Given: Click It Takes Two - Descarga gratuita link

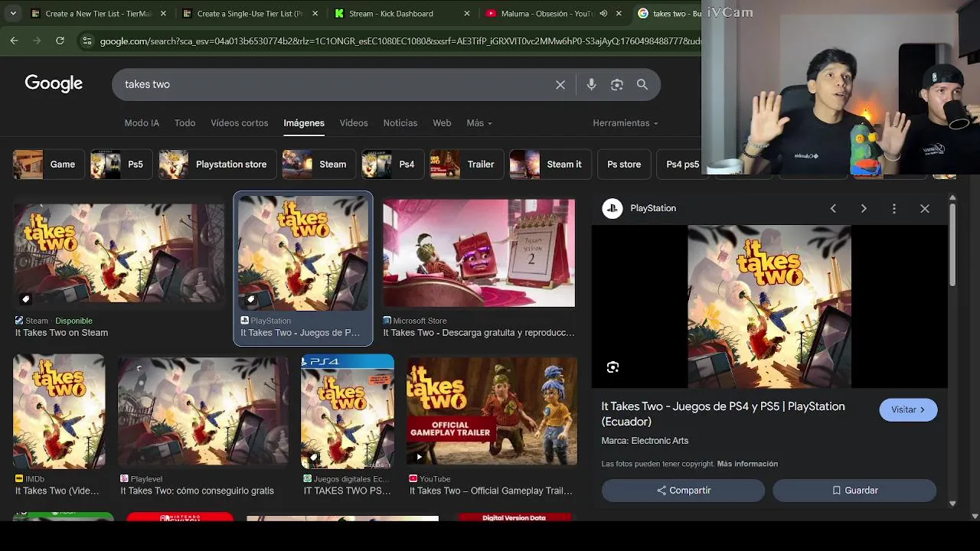Looking at the screenshot, I should coord(479,333).
